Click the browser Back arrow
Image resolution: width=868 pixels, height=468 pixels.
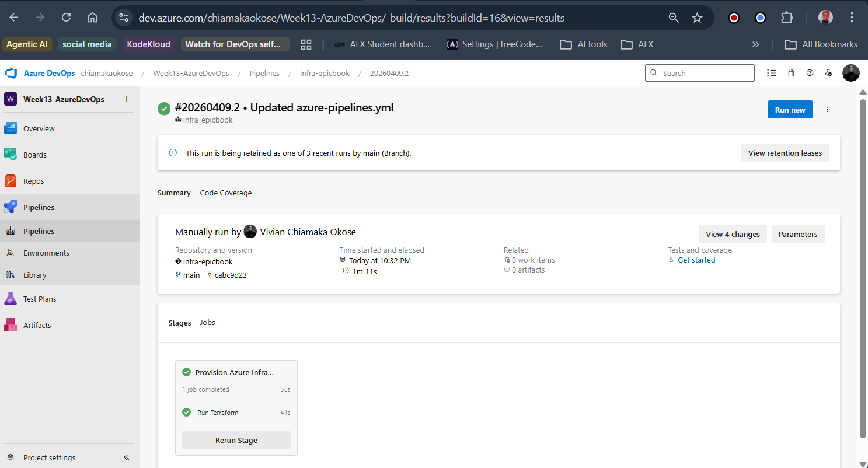tap(14, 18)
